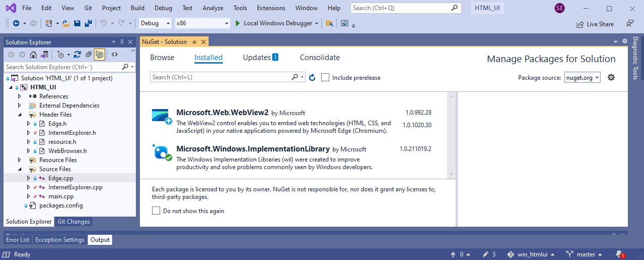The width and height of the screenshot is (644, 260).
Task: Collapse the Header Files folder
Action: (x=20, y=115)
